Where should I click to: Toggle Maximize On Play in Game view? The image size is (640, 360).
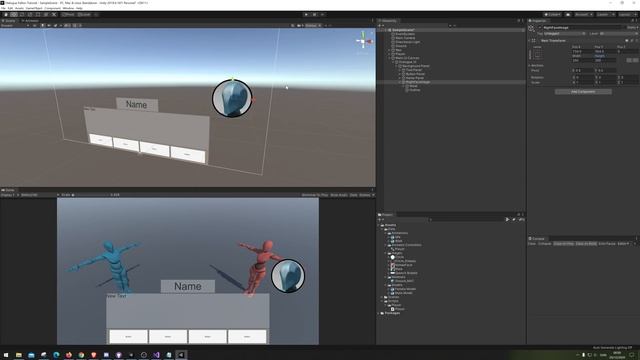pos(315,195)
